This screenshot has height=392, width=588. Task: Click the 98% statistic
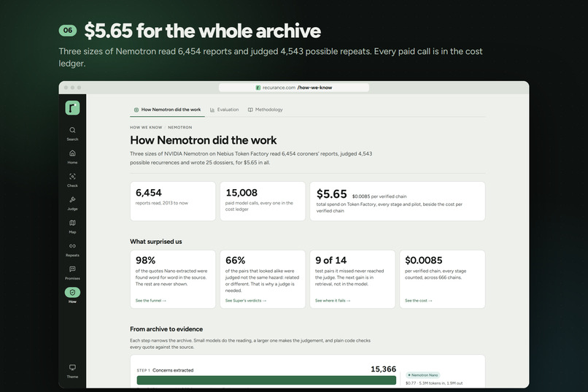tap(145, 261)
